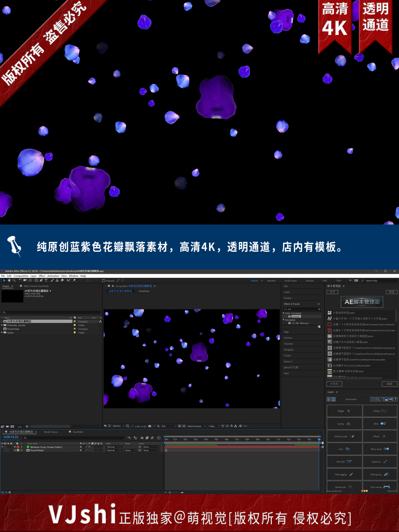
Task: Open the Effect menu
Action: click(42, 276)
